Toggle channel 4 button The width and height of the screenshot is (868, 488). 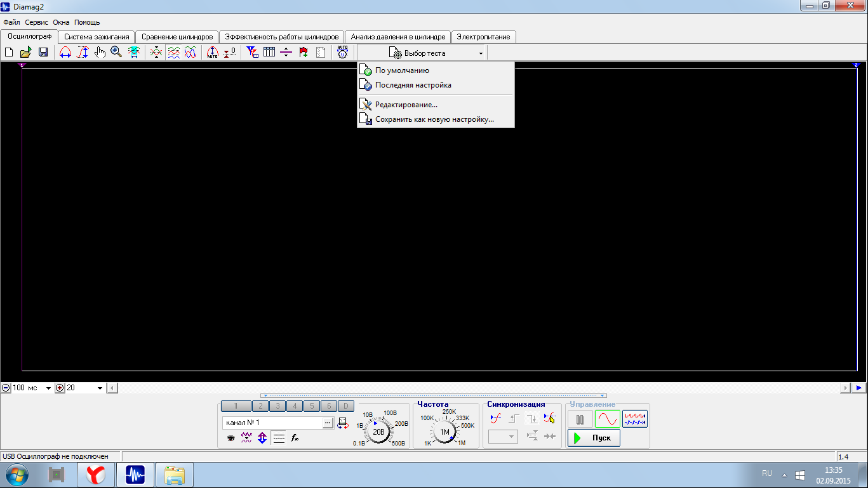tap(295, 406)
